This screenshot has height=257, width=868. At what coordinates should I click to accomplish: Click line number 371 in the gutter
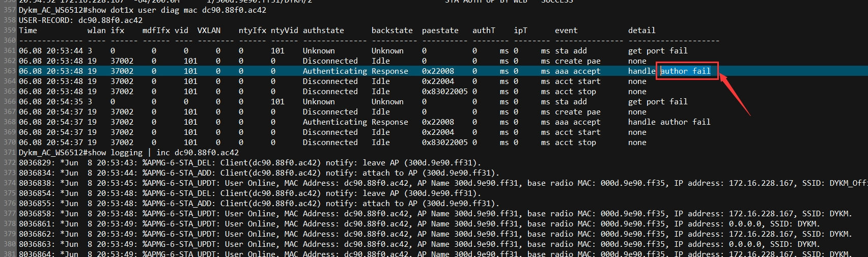pyautogui.click(x=9, y=153)
